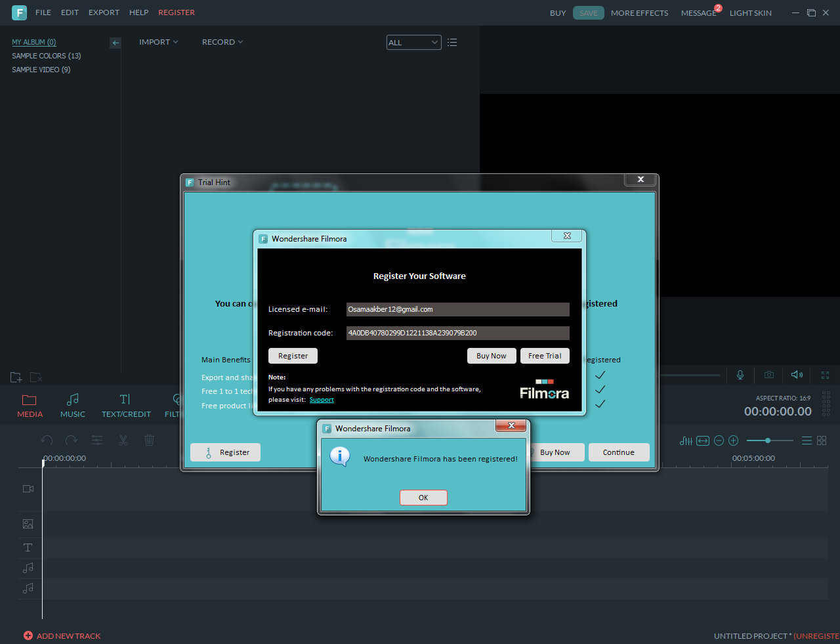This screenshot has height=644, width=840.
Task: Zoom out the timeline with the minus icon
Action: 719,440
